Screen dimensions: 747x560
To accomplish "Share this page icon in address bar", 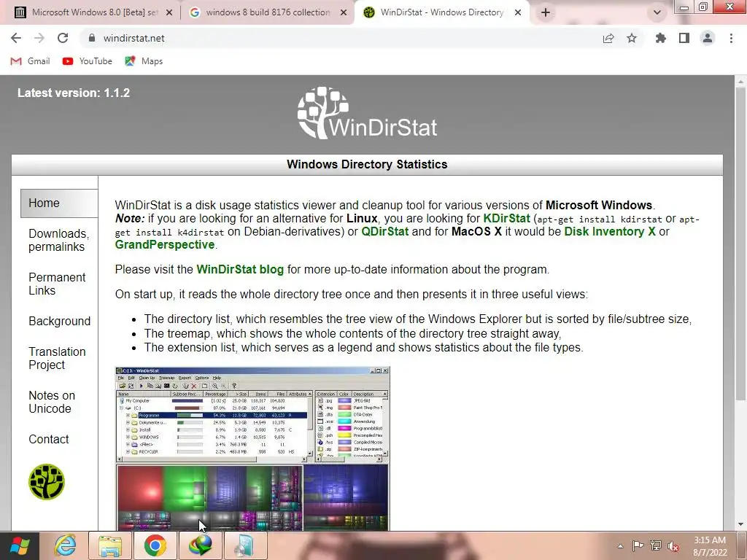I will [x=608, y=38].
